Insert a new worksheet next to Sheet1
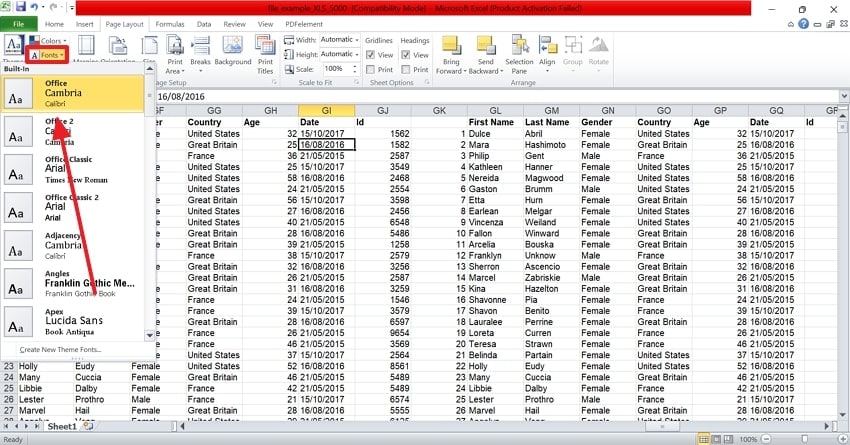850x445 pixels. pyautogui.click(x=88, y=427)
